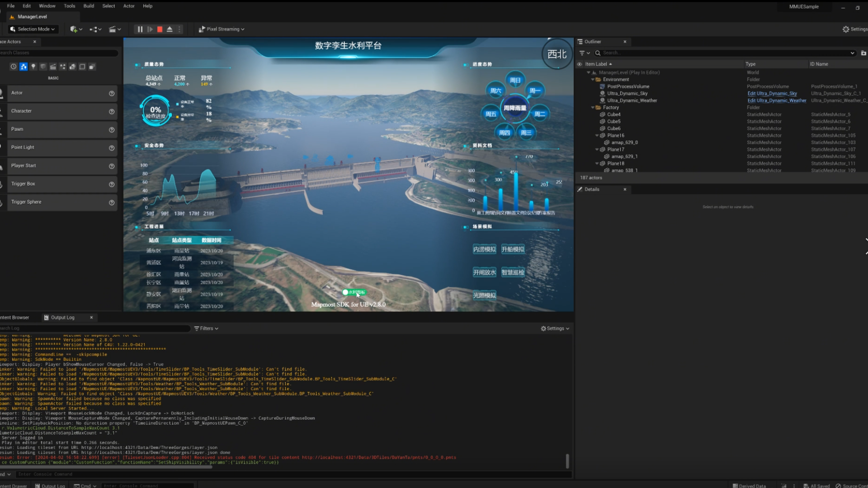Viewport: 868px width, 488px height.
Task: Click the 内涝模拟 simulation button
Action: [x=485, y=249]
